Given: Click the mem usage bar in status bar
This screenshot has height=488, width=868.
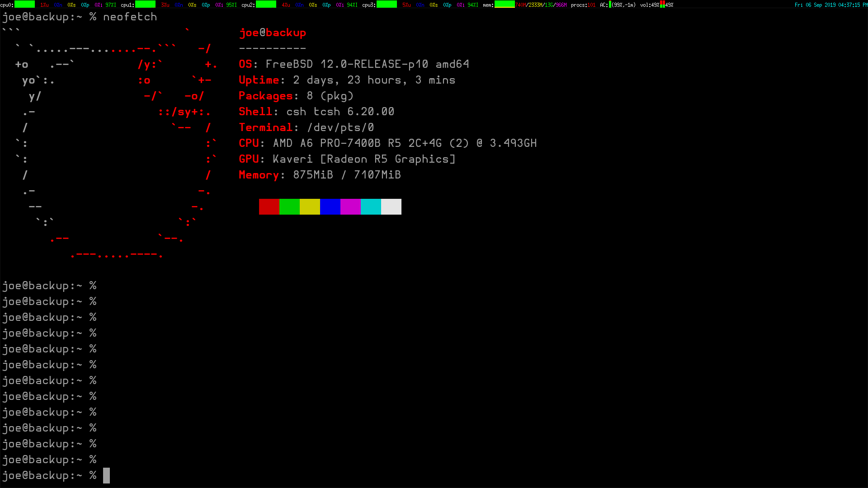Looking at the screenshot, I should click(505, 5).
